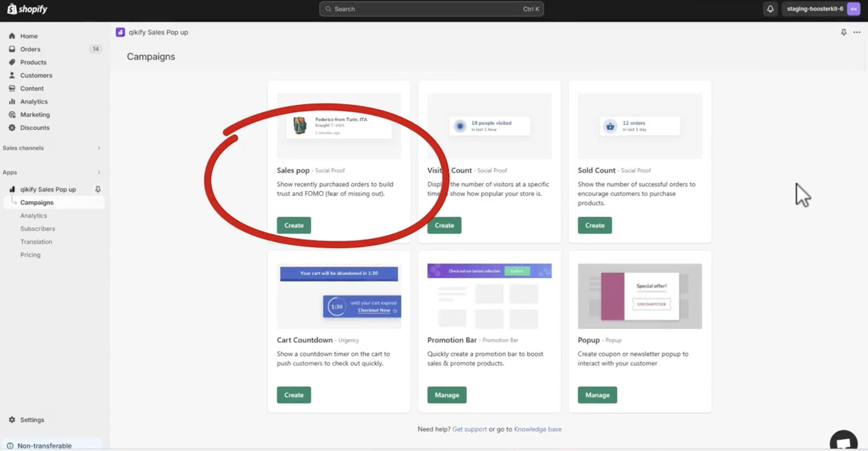Viewport: 868px width, 451px height.
Task: Click the Analytics bar chart icon
Action: [x=12, y=102]
